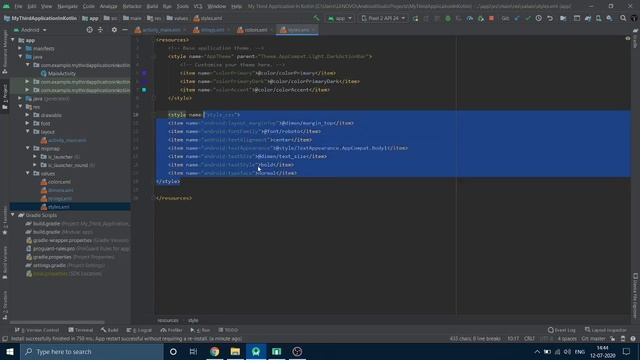Open the VCS menu
The height and width of the screenshot is (360, 640).
tap(198, 6)
